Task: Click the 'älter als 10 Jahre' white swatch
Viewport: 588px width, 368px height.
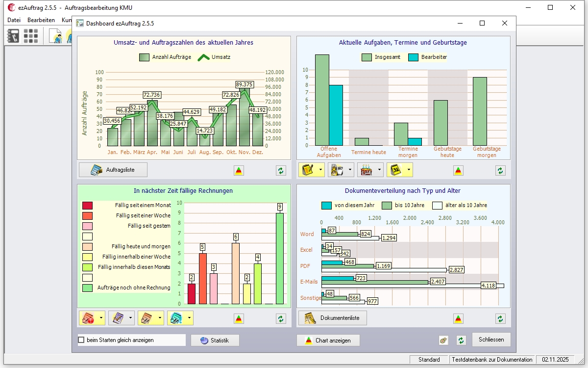Action: pyautogui.click(x=437, y=205)
